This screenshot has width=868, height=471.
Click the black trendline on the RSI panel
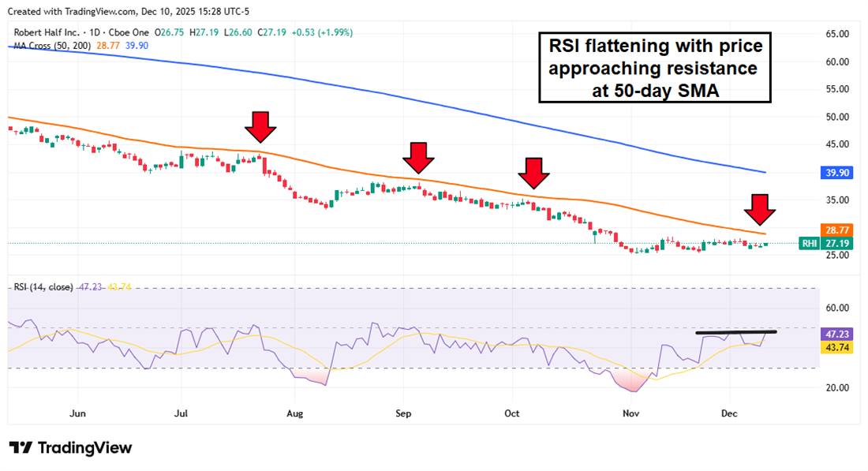click(x=735, y=333)
